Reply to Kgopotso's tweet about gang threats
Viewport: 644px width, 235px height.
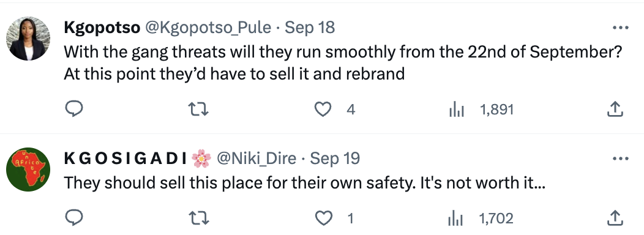tap(74, 109)
